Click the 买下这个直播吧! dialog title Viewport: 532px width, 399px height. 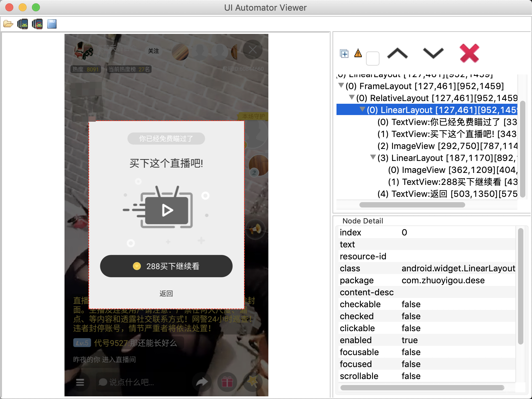(166, 163)
